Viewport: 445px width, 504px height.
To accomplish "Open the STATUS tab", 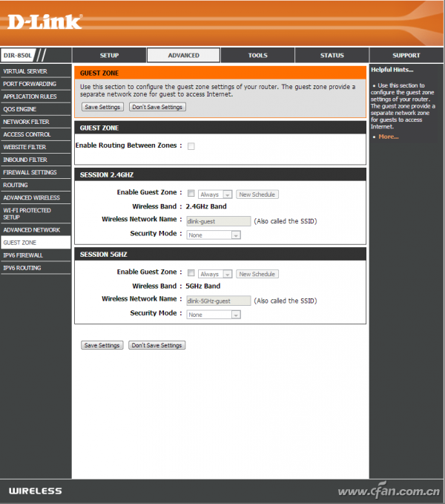I will [332, 55].
